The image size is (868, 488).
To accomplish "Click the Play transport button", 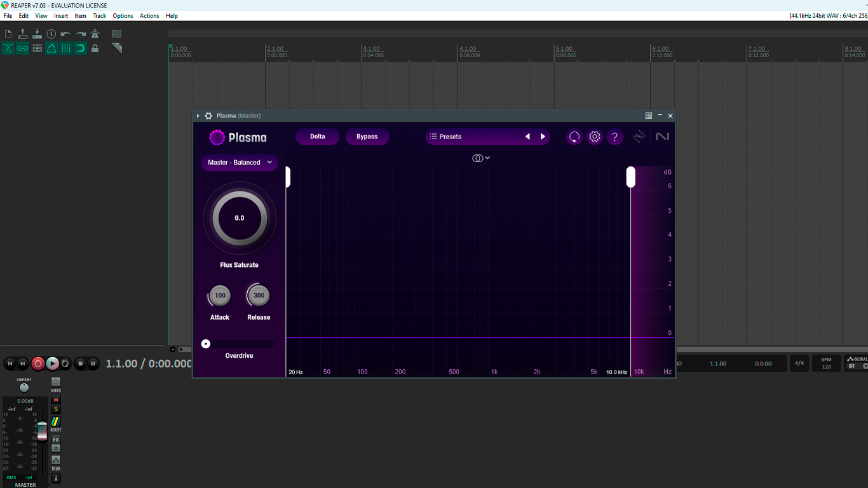I will click(x=53, y=363).
